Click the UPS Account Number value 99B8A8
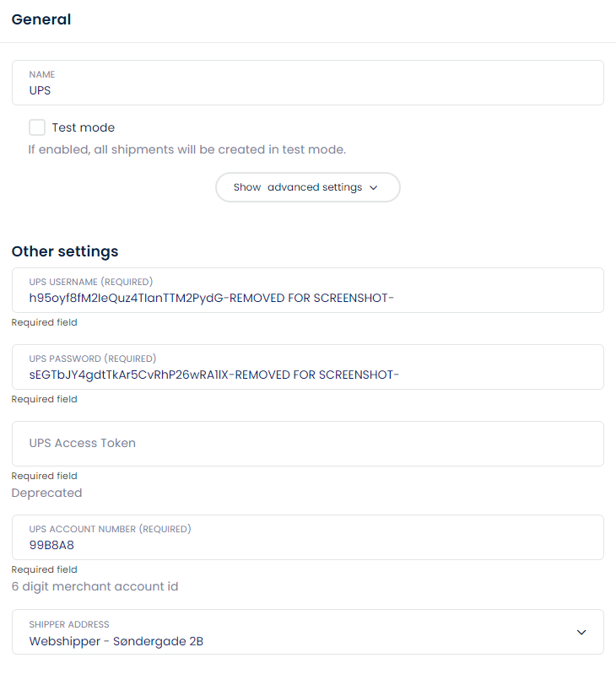Image resolution: width=616 pixels, height=674 pixels. pyautogui.click(x=51, y=545)
